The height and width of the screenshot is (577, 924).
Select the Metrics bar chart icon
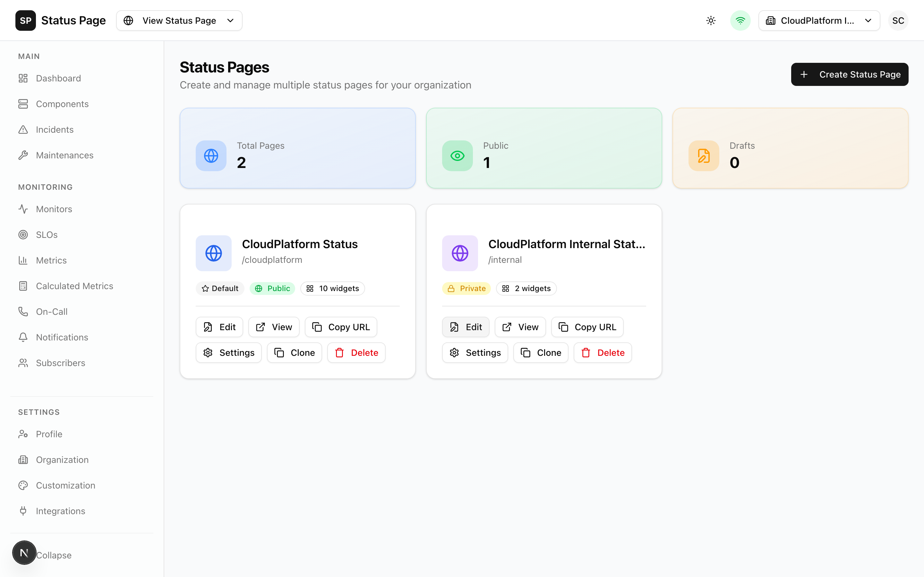pos(23,260)
